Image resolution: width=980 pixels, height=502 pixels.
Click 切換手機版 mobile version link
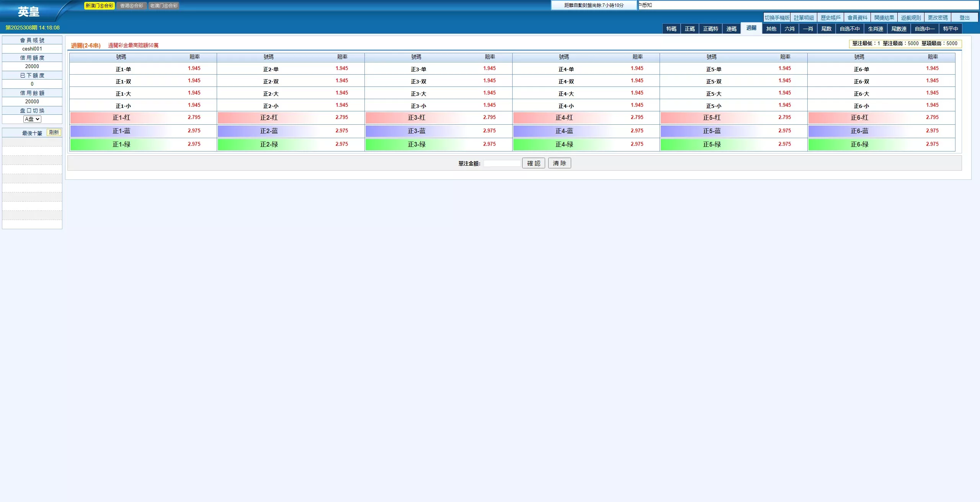tap(777, 18)
